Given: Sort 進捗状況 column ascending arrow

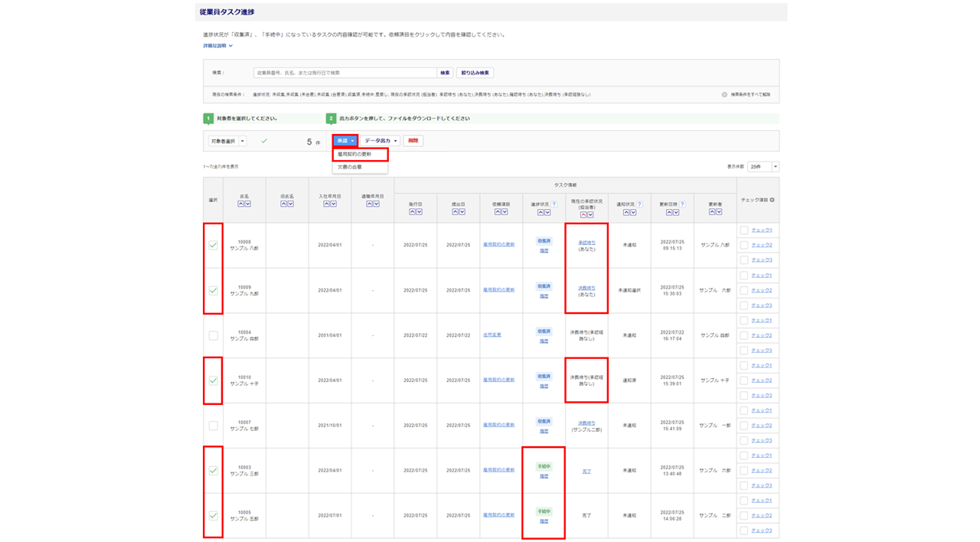Looking at the screenshot, I should (541, 213).
